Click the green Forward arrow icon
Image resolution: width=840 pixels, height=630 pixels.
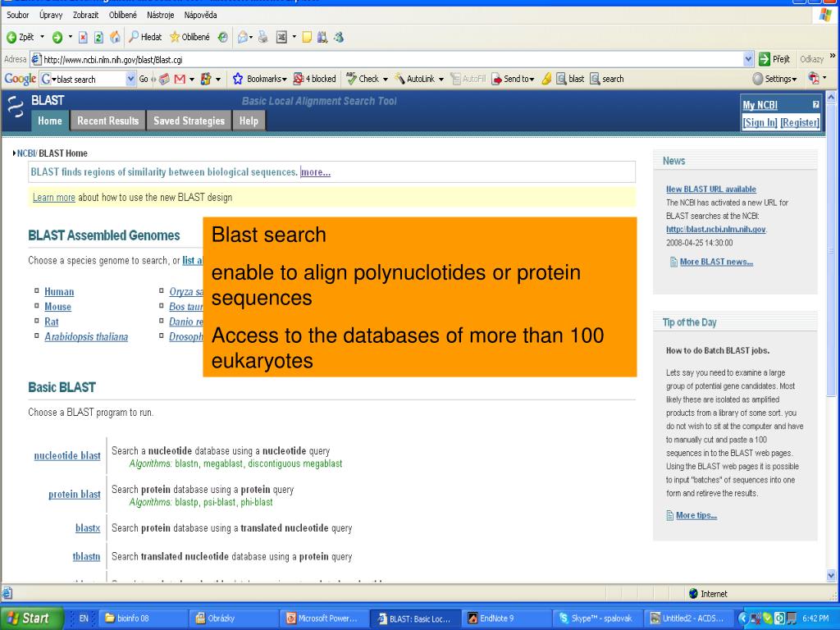point(57,37)
